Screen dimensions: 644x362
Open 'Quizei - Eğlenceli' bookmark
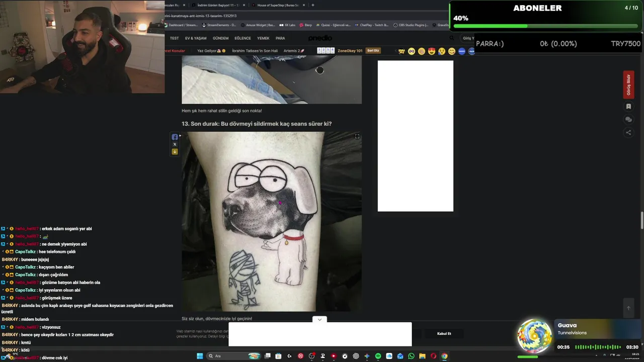[x=334, y=25]
